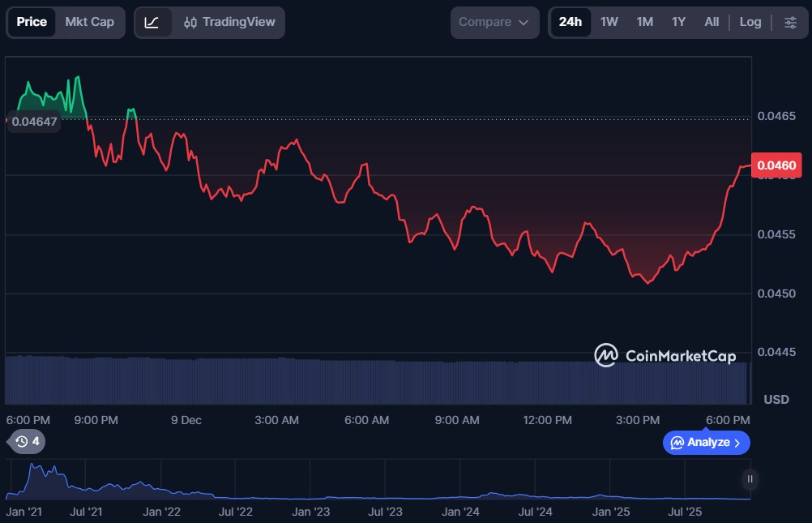
Task: Select the 24h time range
Action: tap(571, 22)
